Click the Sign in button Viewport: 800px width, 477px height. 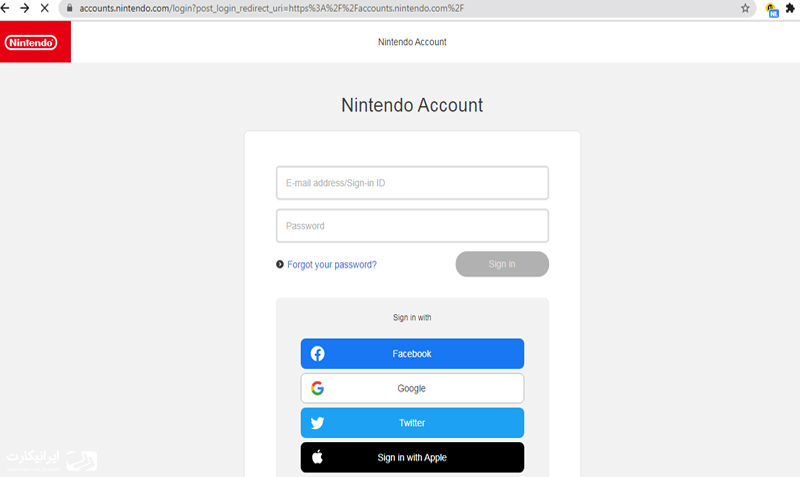(x=502, y=264)
